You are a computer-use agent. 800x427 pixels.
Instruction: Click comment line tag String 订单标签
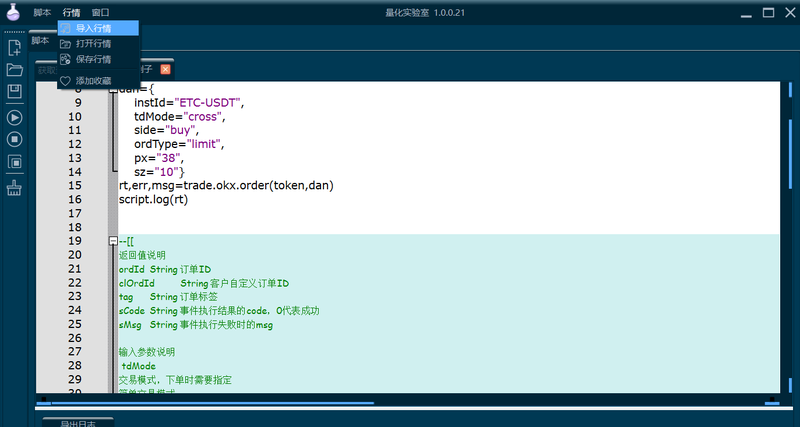(x=168, y=296)
